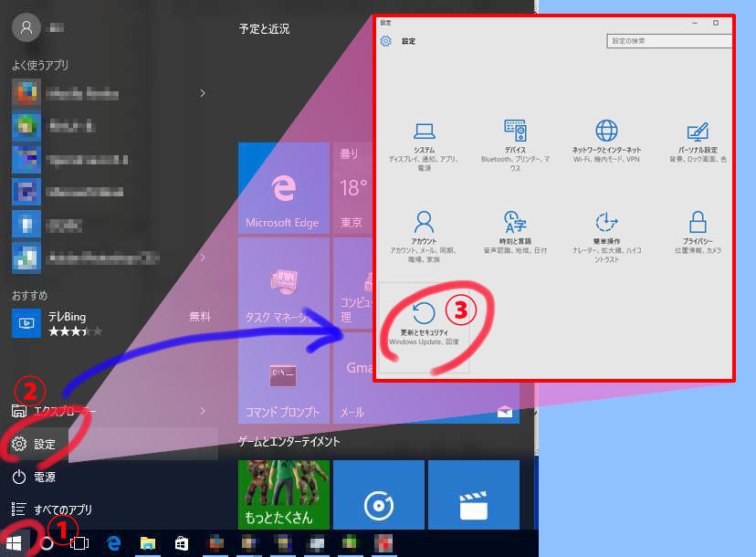Open Task View on the taskbar
The height and width of the screenshot is (557, 756).
point(79,542)
